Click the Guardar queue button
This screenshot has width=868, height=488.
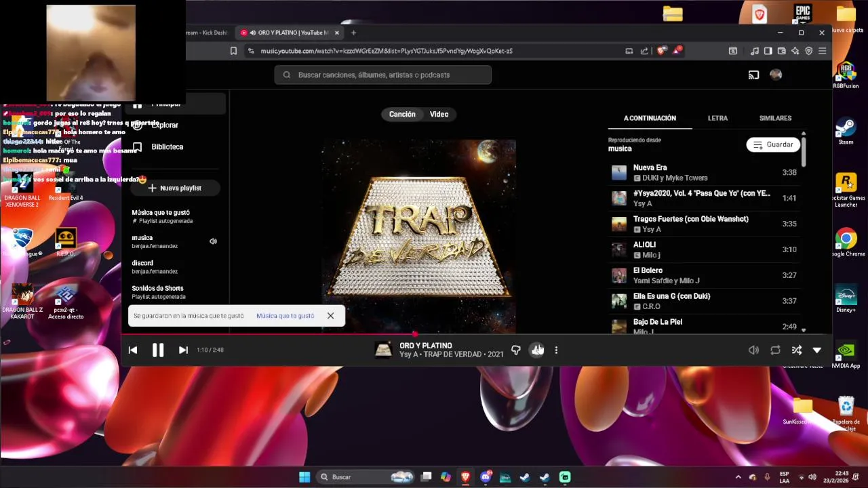pos(773,144)
